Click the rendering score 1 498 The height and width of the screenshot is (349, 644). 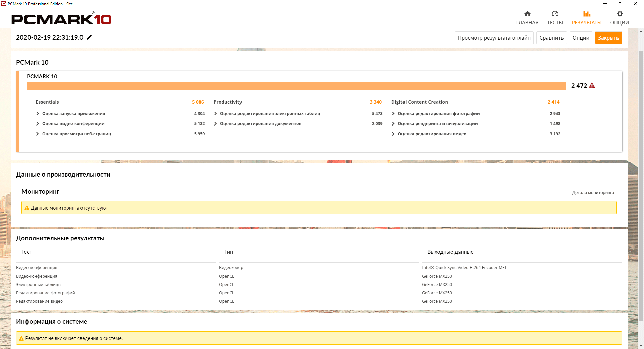(555, 124)
